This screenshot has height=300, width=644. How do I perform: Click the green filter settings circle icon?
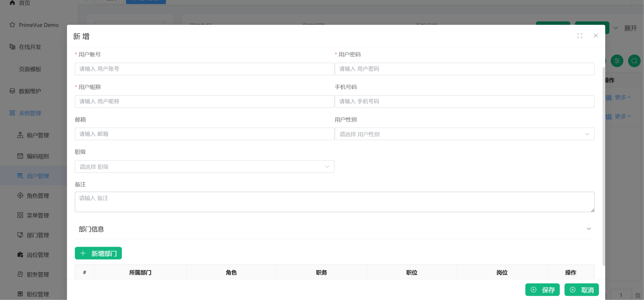click(617, 61)
